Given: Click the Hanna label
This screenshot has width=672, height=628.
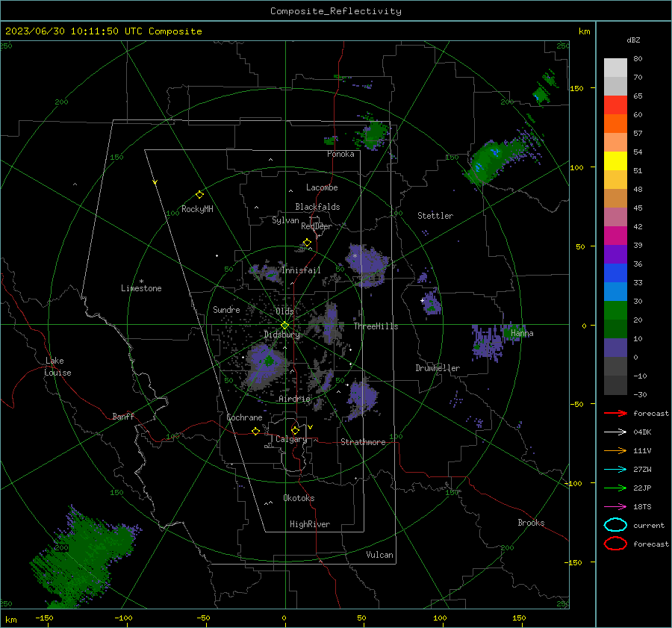Looking at the screenshot, I should (x=522, y=333).
